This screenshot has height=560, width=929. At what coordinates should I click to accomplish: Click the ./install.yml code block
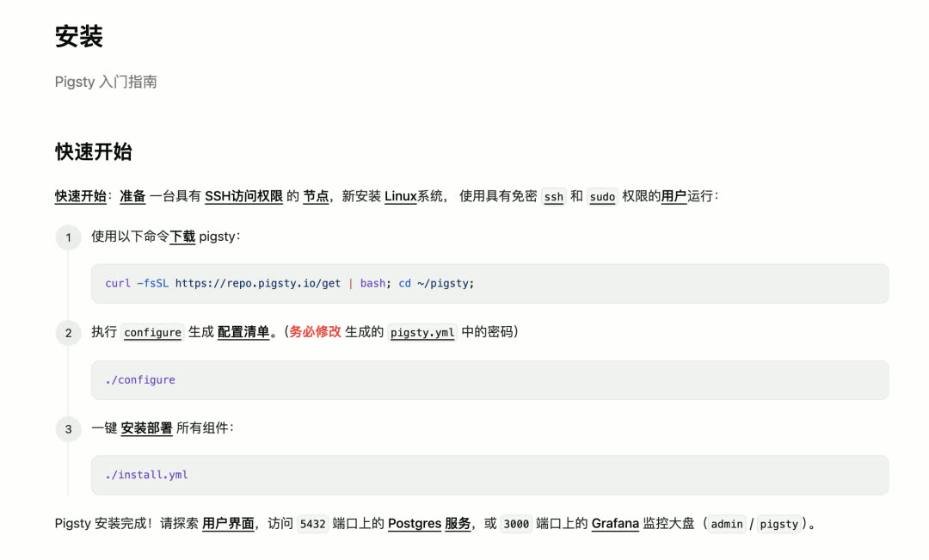pos(489,475)
